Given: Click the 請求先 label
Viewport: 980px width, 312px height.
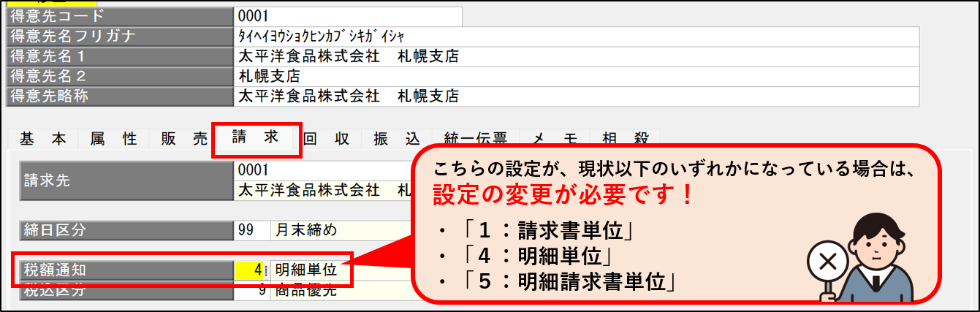Looking at the screenshot, I should pos(126,180).
